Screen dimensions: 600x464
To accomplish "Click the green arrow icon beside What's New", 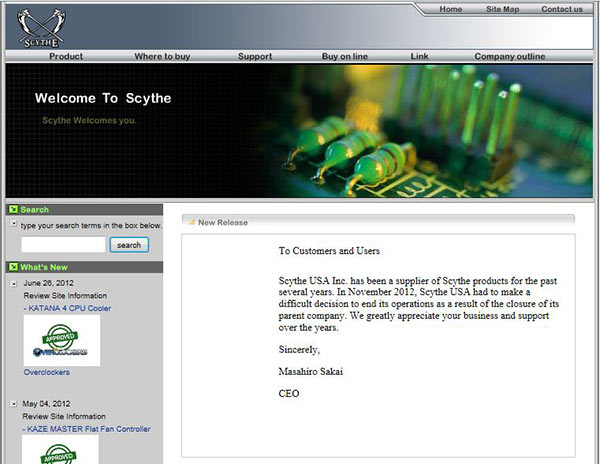I will coord(13,267).
